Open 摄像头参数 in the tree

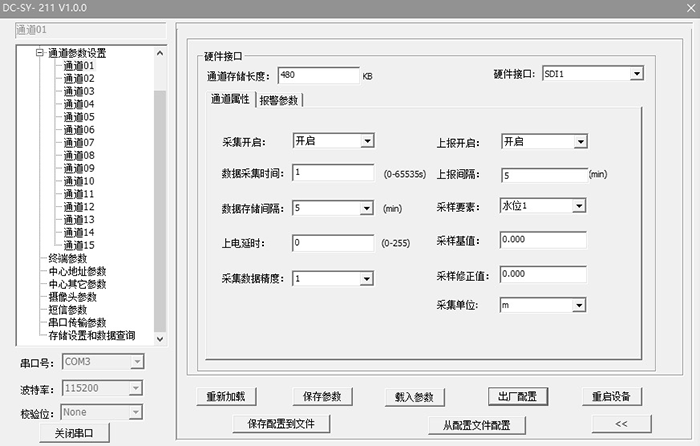point(73,297)
